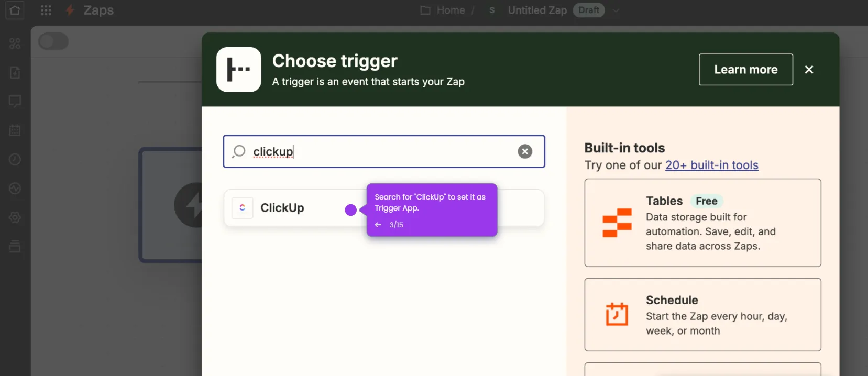
Task: Open the settings gear icon in sidebar
Action: point(15,218)
